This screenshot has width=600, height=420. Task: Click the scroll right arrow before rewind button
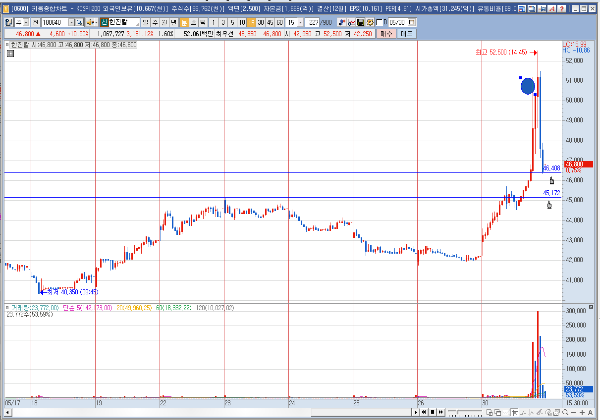[x=416, y=412]
